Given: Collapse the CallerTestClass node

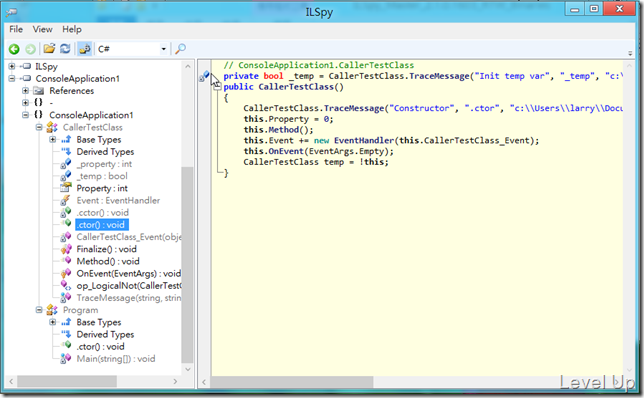Looking at the screenshot, I should (x=39, y=127).
